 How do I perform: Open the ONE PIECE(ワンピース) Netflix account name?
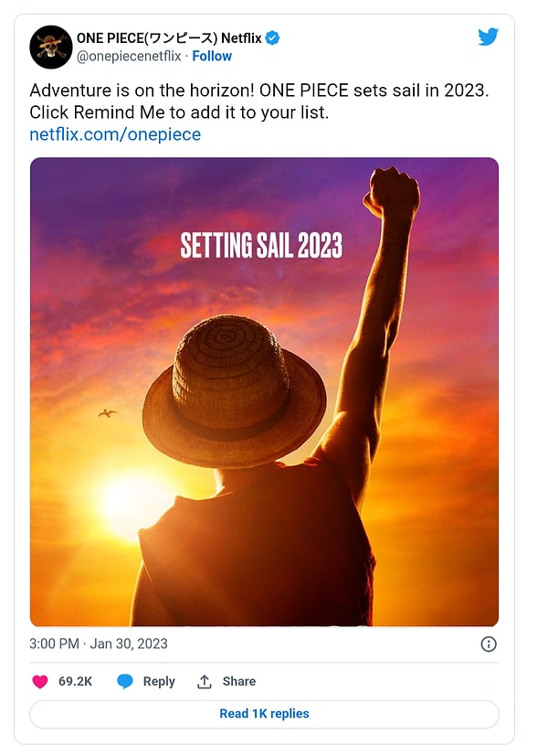tap(169, 37)
